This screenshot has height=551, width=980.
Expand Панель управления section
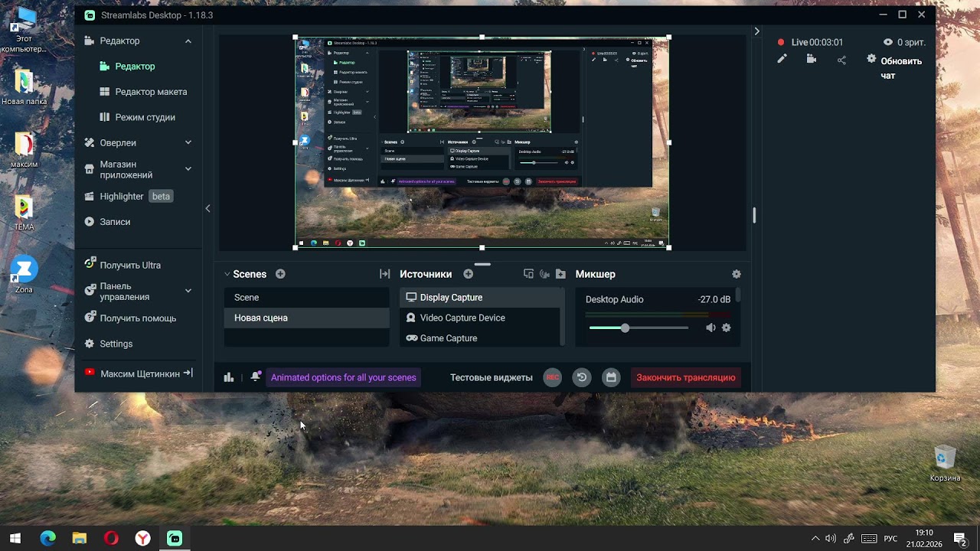138,291
